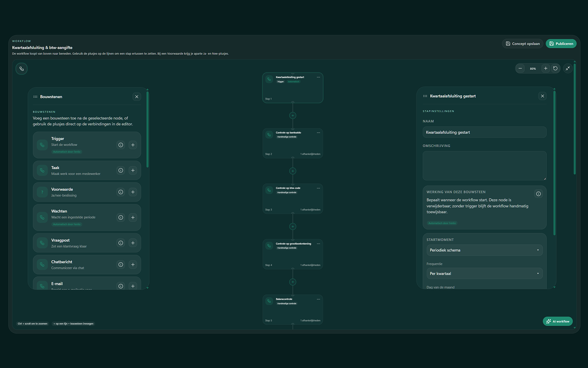Reset the canvas zoom with the circular arrow icon
This screenshot has width=588, height=368.
555,68
